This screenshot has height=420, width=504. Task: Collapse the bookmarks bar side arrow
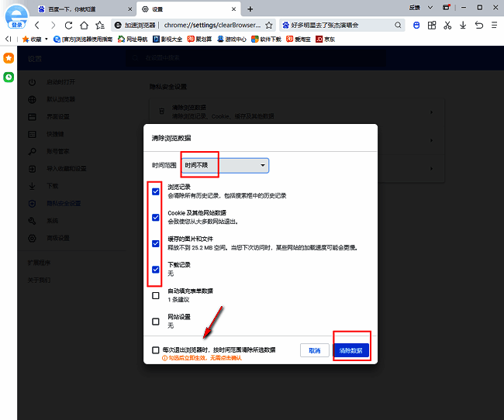9,39
